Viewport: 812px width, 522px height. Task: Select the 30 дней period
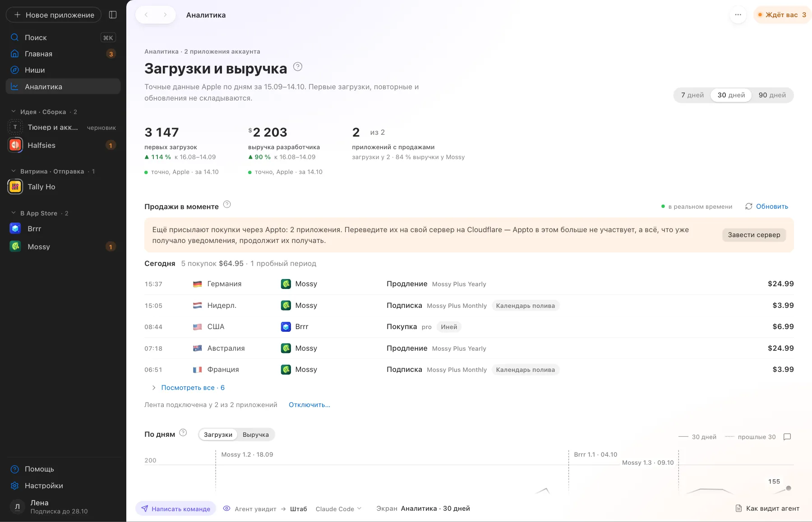click(731, 95)
